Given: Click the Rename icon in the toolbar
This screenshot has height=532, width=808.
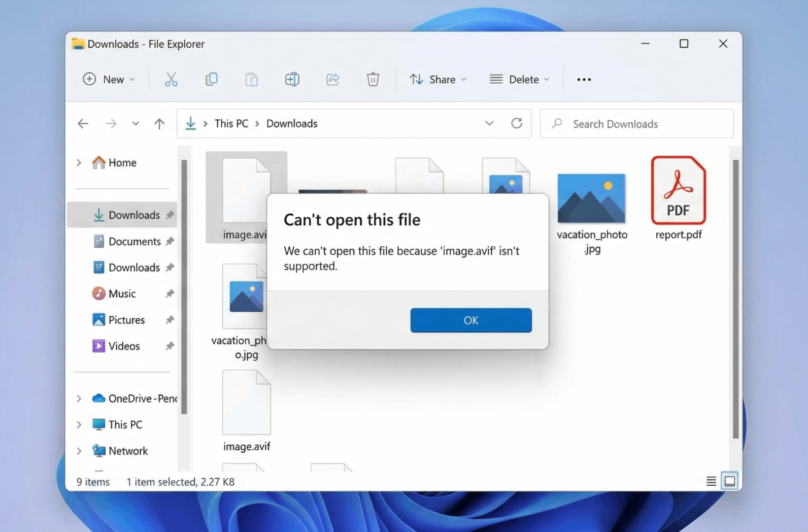Looking at the screenshot, I should tap(292, 79).
